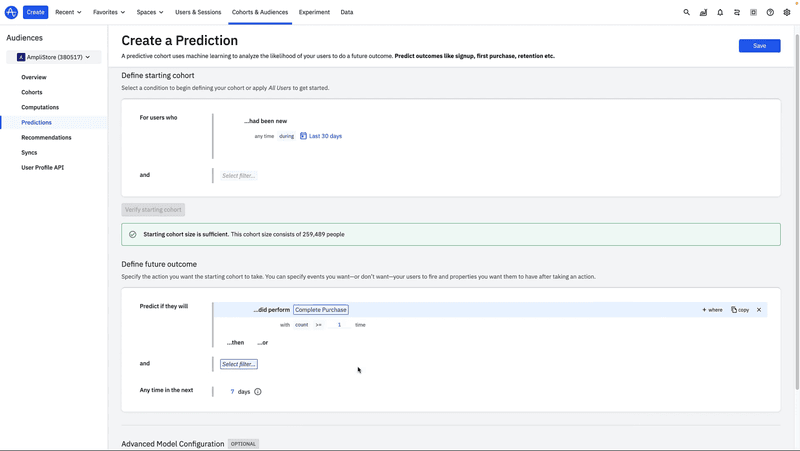Open Users & Sessions tab
Image resolution: width=800 pixels, height=451 pixels.
[x=198, y=13]
